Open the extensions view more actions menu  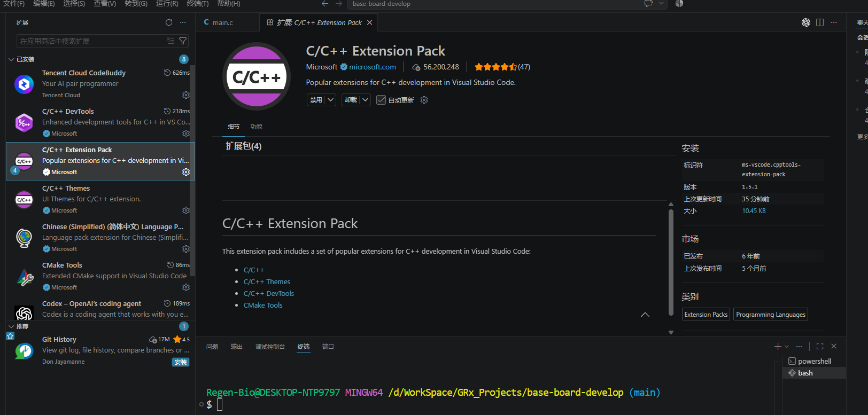click(183, 22)
